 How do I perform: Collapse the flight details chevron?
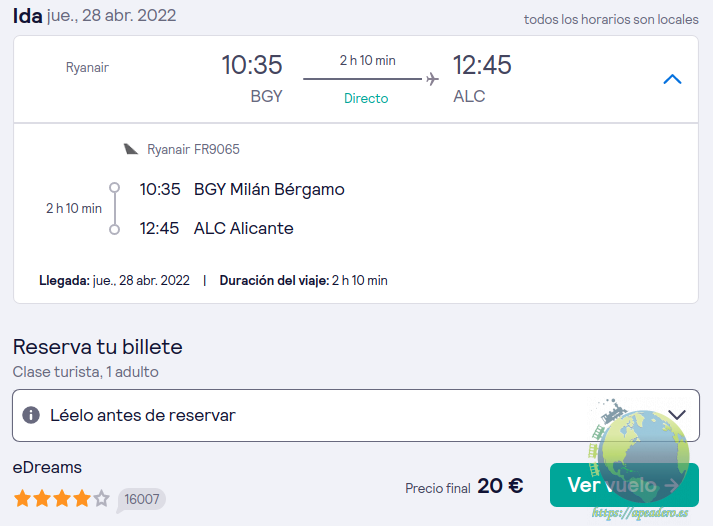coord(672,79)
